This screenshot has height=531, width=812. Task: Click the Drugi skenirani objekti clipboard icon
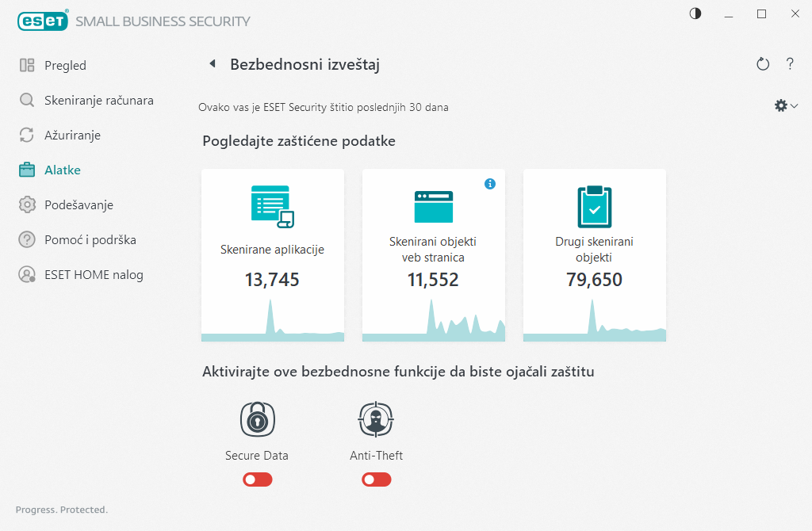(x=594, y=206)
